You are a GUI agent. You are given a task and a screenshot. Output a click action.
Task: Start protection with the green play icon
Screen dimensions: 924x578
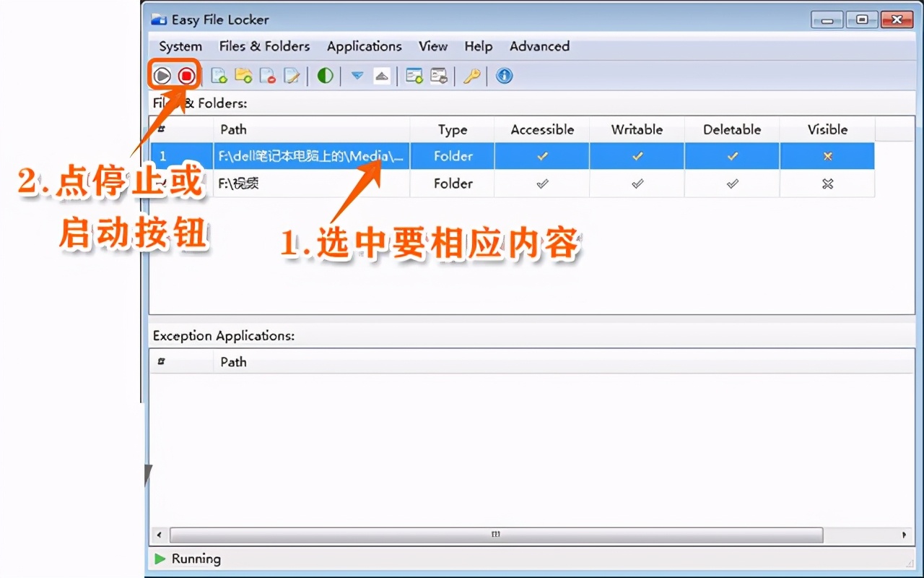coord(162,75)
